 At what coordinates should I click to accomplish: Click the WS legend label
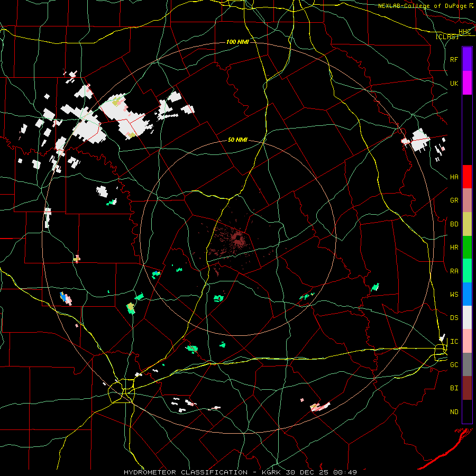[454, 295]
